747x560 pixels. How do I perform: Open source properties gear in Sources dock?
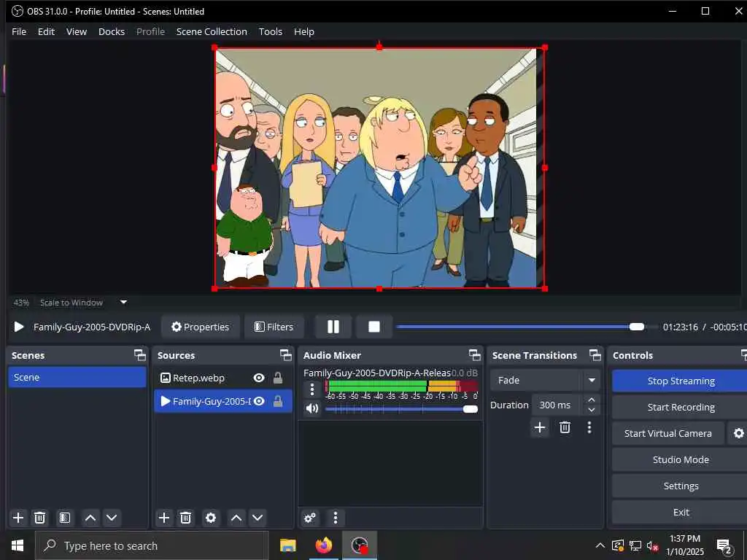[211, 518]
